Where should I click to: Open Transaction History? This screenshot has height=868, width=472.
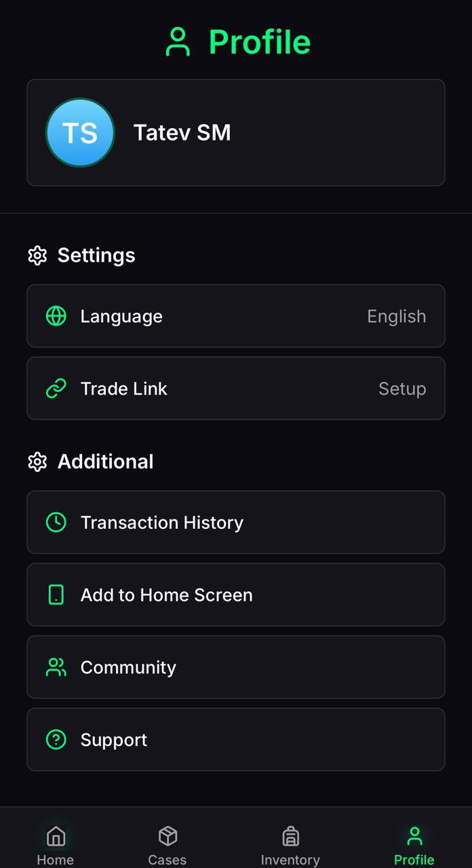pos(236,522)
